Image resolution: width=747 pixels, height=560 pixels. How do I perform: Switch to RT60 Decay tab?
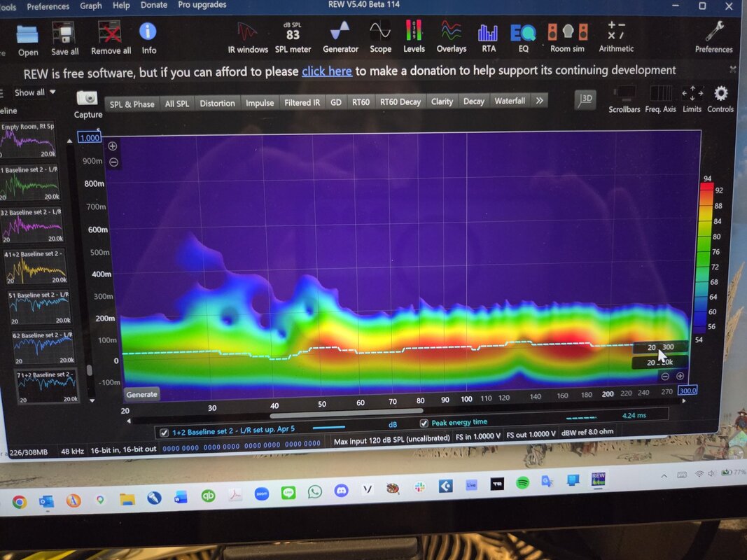pyautogui.click(x=400, y=101)
